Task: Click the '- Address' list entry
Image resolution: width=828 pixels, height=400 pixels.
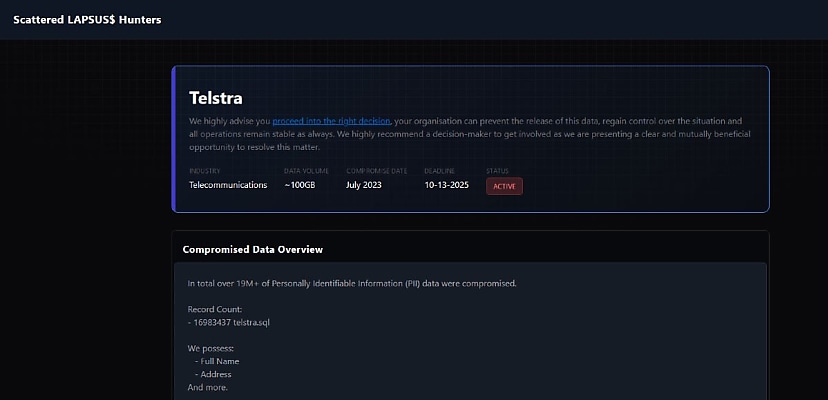Action: (213, 374)
